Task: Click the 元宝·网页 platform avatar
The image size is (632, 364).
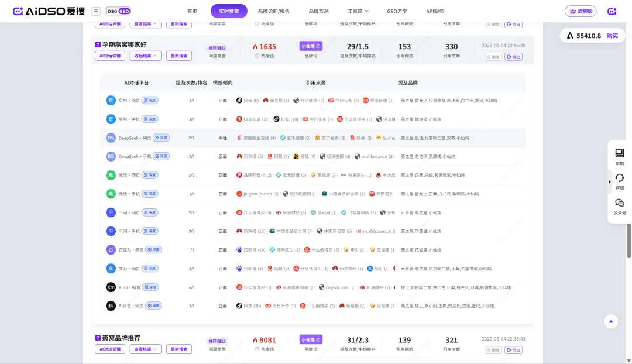Action: [x=111, y=175]
